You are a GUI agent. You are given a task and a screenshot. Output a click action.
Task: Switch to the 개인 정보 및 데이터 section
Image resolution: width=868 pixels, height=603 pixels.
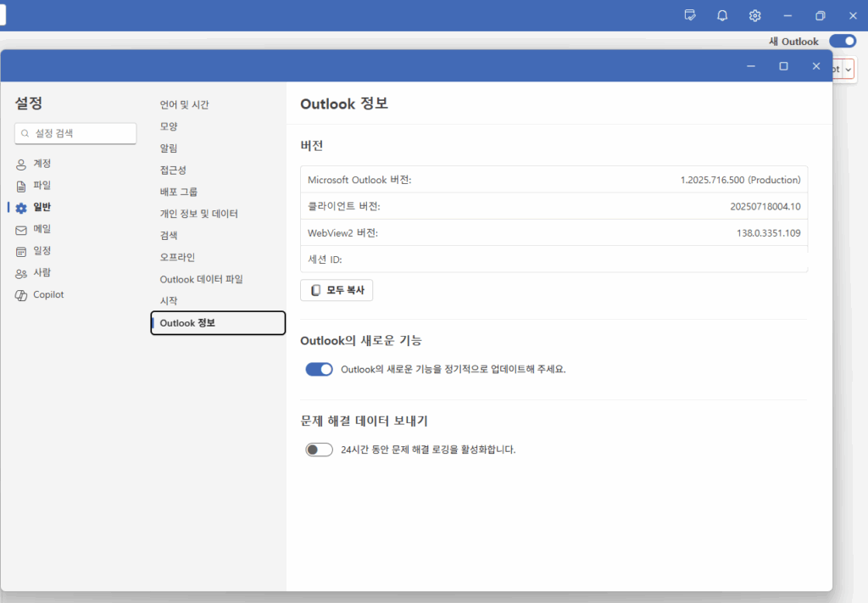pyautogui.click(x=198, y=214)
